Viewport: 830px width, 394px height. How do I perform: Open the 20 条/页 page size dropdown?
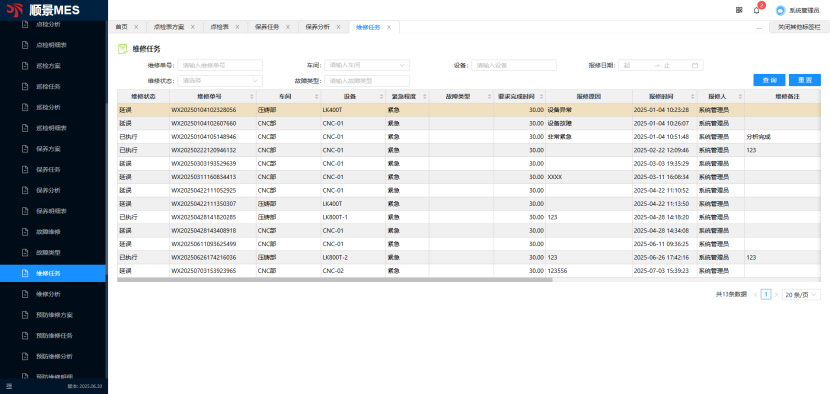[x=801, y=294]
